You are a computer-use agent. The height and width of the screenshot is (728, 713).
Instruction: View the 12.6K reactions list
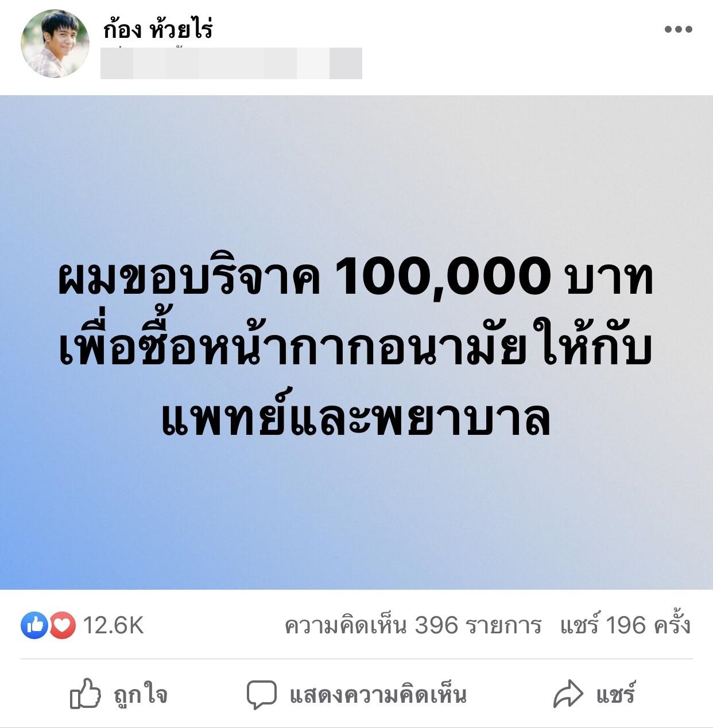pos(113,625)
